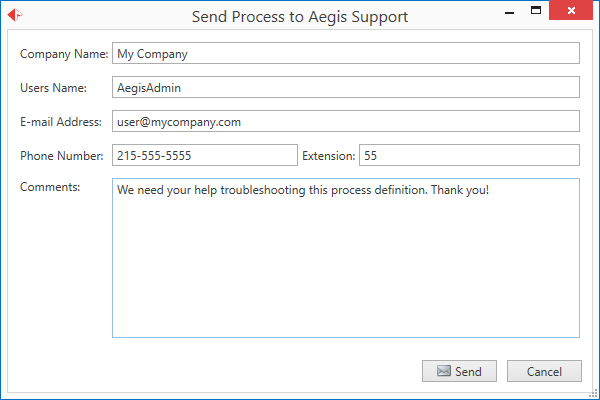
Task: Click the "Company Name:" label
Action: [x=63, y=54]
